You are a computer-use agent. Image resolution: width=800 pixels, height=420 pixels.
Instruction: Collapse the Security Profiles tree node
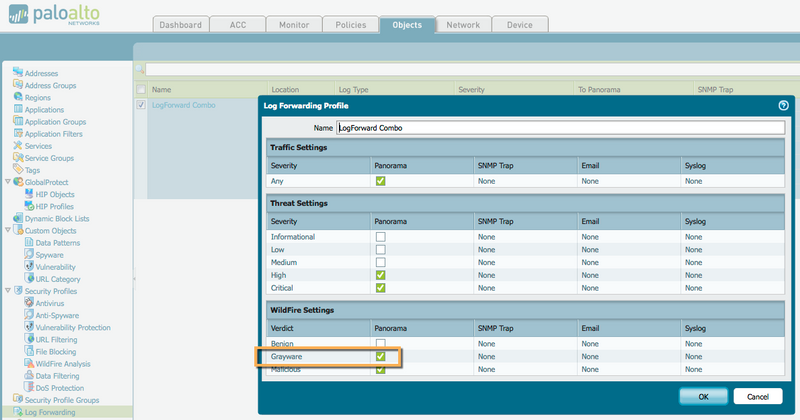(x=7, y=291)
